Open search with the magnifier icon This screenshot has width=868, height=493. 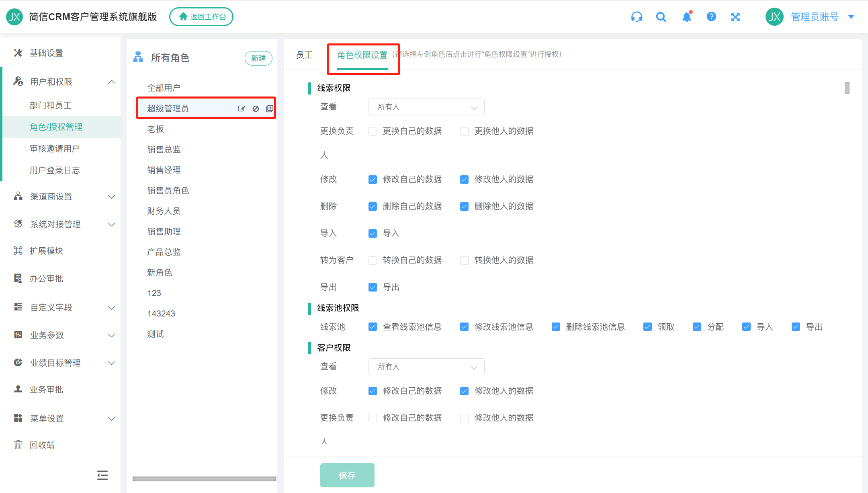(x=661, y=17)
